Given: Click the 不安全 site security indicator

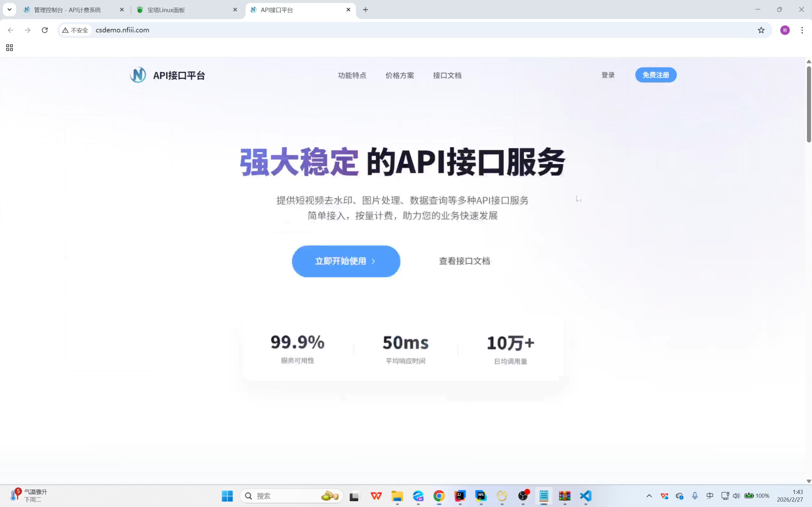Looking at the screenshot, I should pyautogui.click(x=76, y=30).
